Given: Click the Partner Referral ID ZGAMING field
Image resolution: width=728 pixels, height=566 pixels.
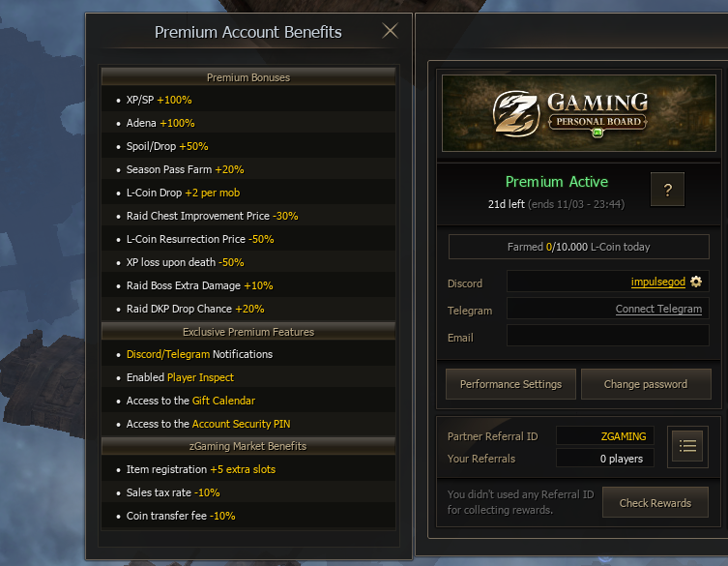Looking at the screenshot, I should tap(605, 436).
